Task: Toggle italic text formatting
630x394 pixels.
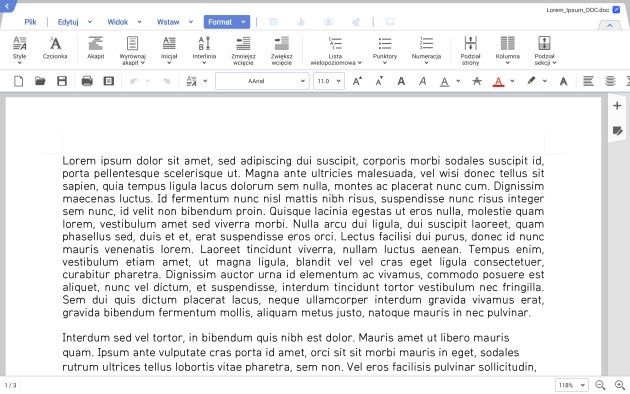Action: pos(422,82)
